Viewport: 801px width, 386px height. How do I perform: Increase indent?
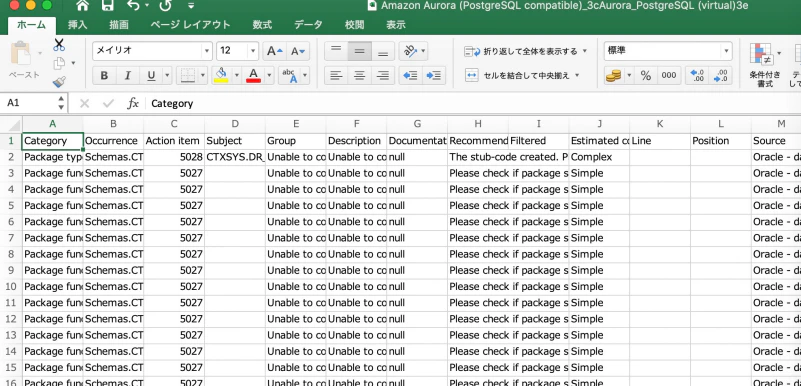[x=434, y=76]
